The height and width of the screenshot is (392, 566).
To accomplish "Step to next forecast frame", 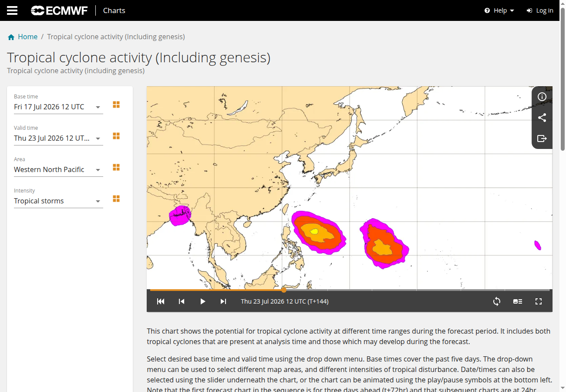I will point(223,301).
